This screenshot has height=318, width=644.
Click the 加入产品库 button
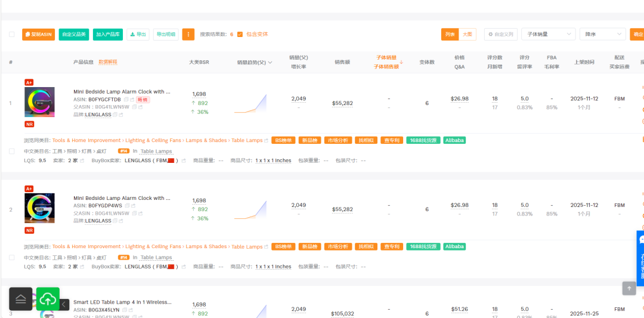pyautogui.click(x=108, y=35)
